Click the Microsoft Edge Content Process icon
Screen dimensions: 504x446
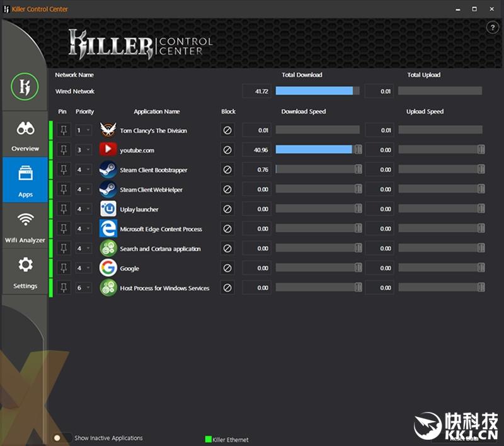click(x=108, y=229)
